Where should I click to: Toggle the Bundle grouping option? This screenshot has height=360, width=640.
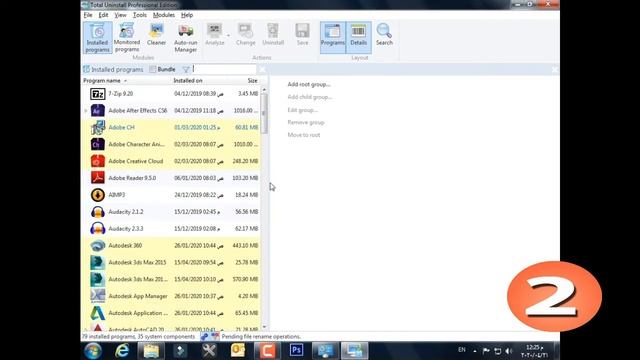pos(162,69)
